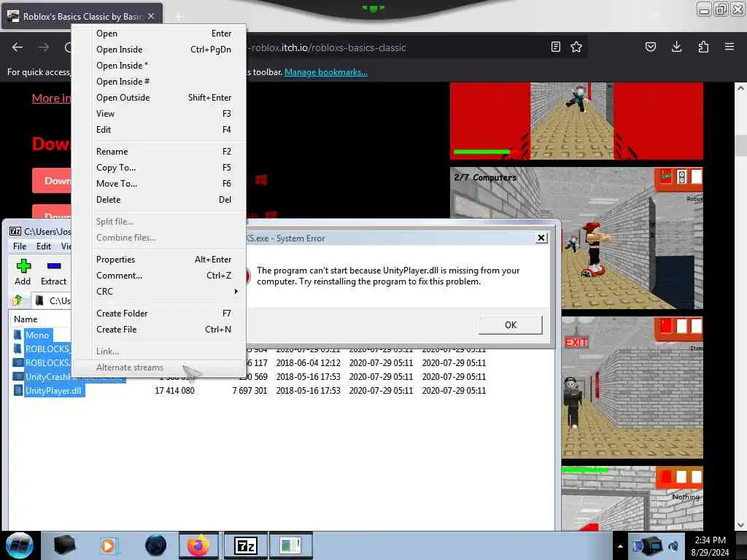The width and height of the screenshot is (747, 560).
Task: Click packed size 7 697 301
Action: click(x=249, y=391)
